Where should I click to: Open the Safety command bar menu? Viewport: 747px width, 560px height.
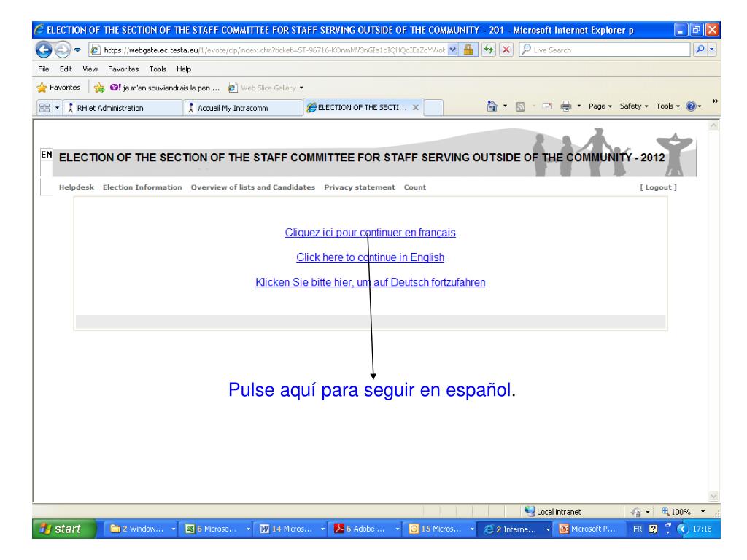634,106
